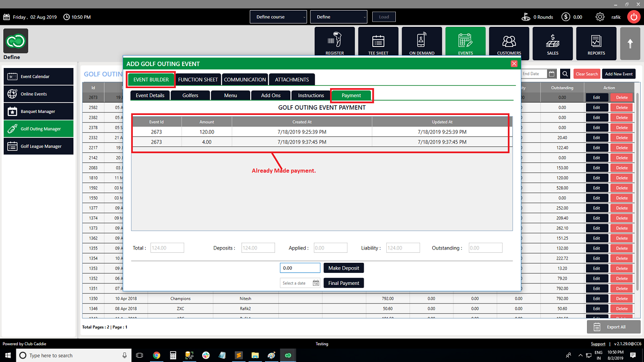Open Golf League Manager in the sidebar
This screenshot has height=362, width=644.
click(x=39, y=147)
